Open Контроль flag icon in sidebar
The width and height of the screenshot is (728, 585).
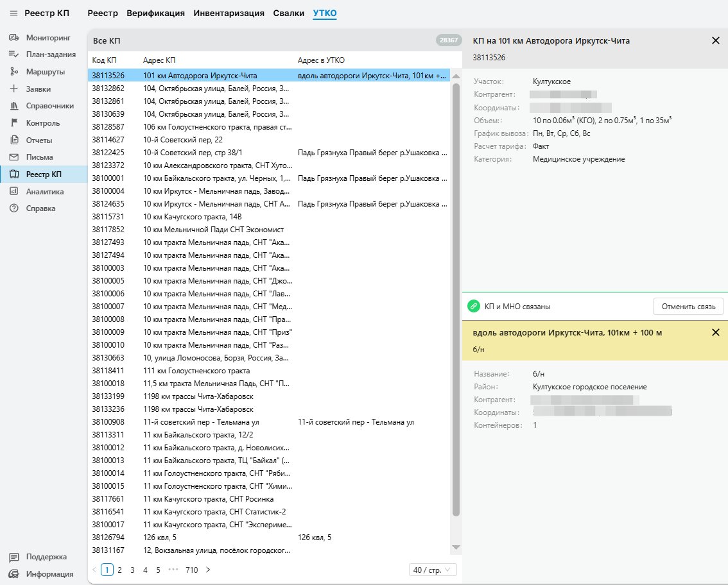click(x=13, y=123)
